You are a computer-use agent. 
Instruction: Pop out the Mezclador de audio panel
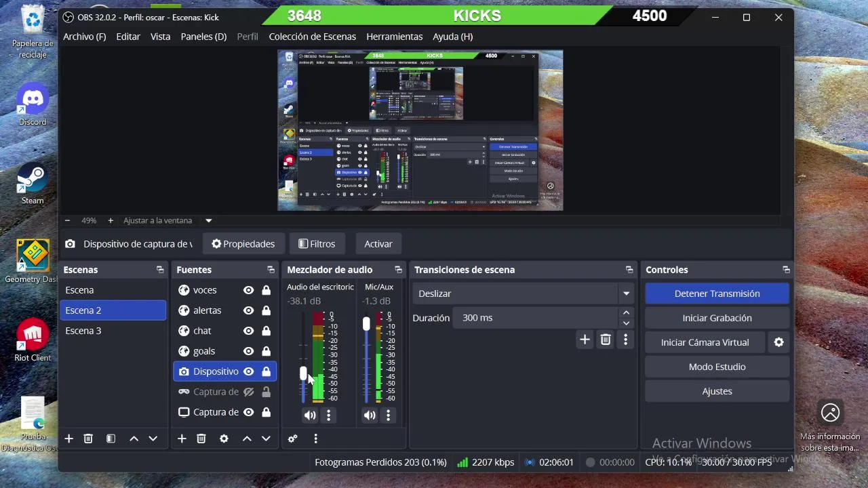pyautogui.click(x=399, y=270)
